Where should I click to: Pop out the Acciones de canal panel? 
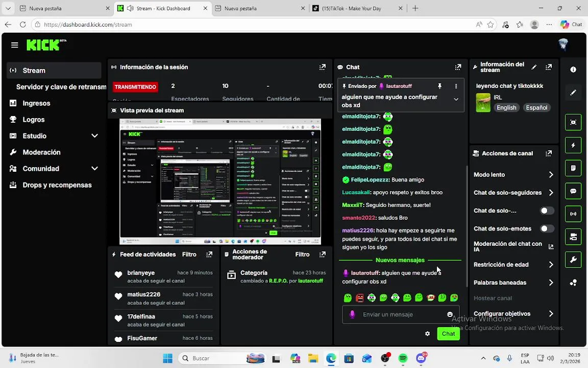[549, 153]
